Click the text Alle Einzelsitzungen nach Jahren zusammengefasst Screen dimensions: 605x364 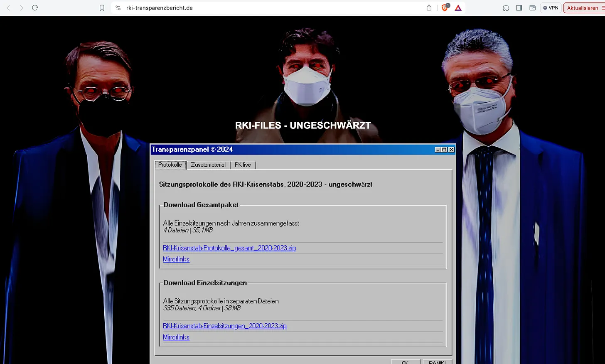(x=231, y=223)
